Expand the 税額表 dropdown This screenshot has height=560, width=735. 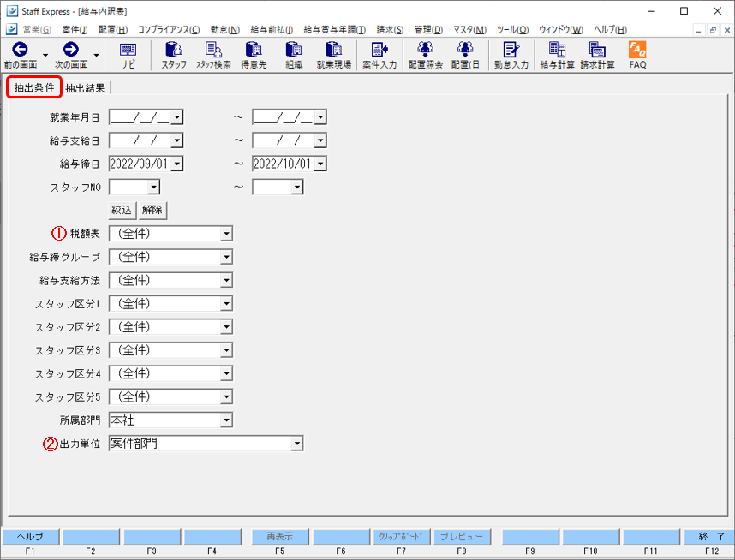(x=226, y=234)
